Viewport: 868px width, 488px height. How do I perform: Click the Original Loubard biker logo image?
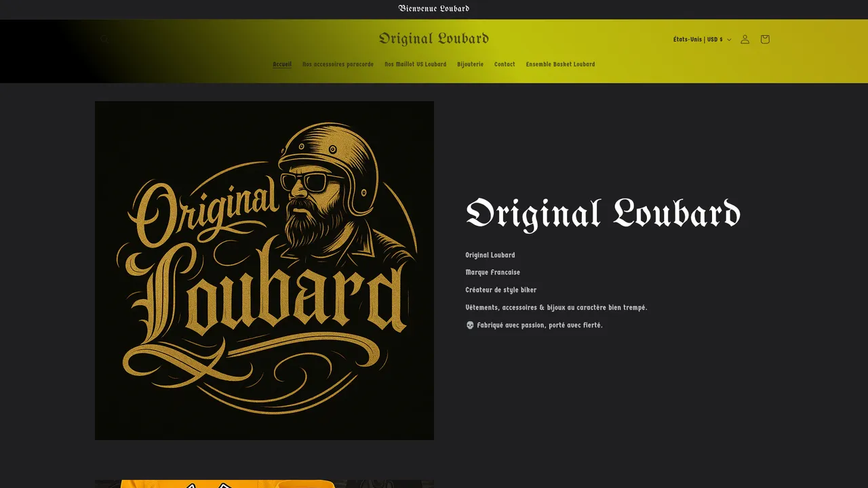pyautogui.click(x=264, y=270)
